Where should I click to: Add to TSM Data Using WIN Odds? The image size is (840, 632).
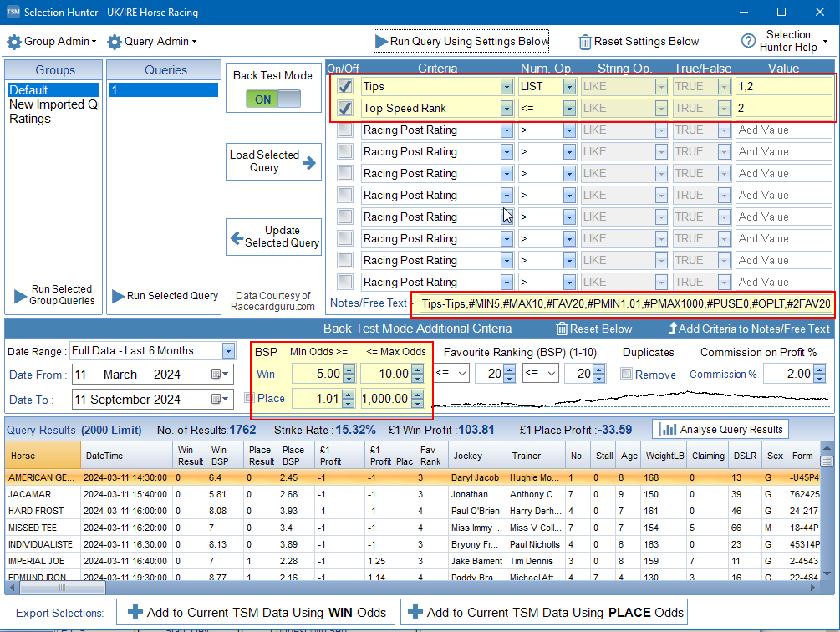tap(256, 612)
